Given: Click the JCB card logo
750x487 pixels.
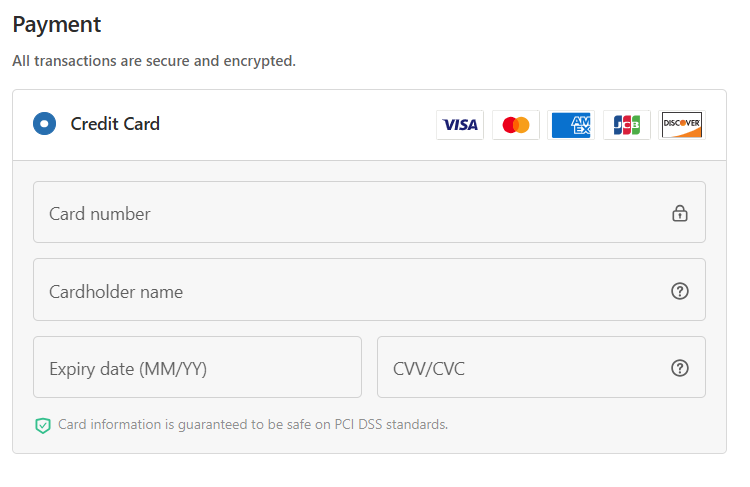Looking at the screenshot, I should (627, 125).
